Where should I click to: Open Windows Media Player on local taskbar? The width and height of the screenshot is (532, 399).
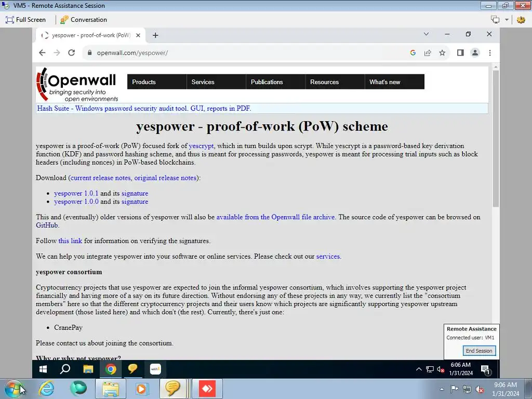(141, 389)
